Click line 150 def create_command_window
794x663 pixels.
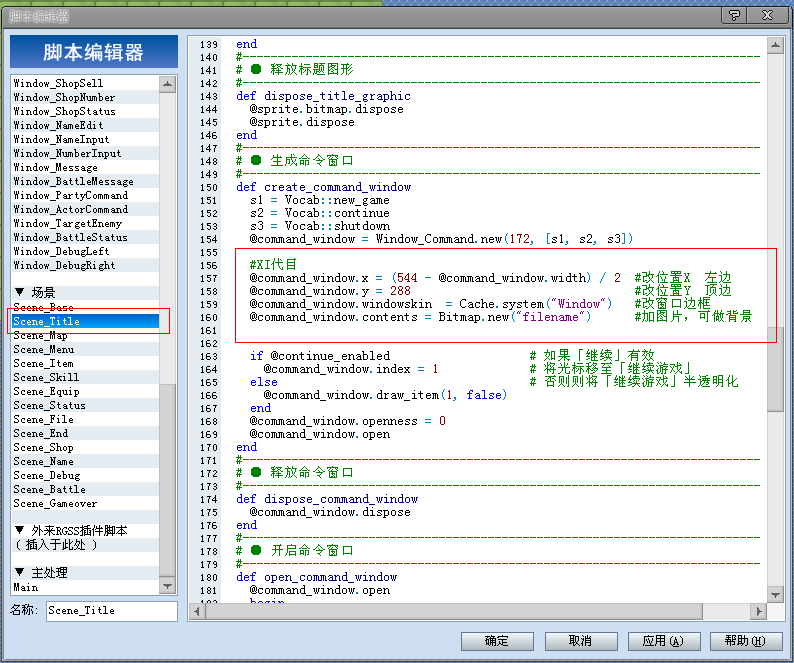[x=323, y=187]
